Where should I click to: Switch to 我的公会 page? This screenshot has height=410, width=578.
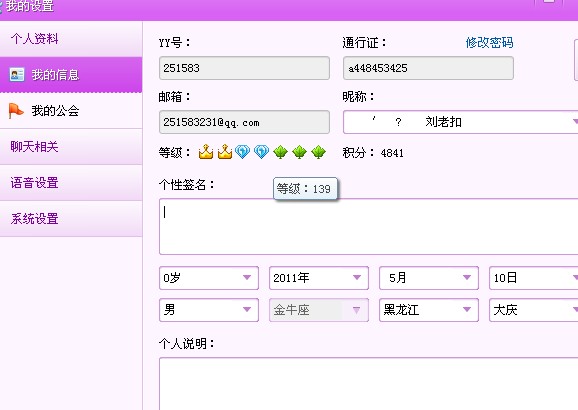point(71,111)
